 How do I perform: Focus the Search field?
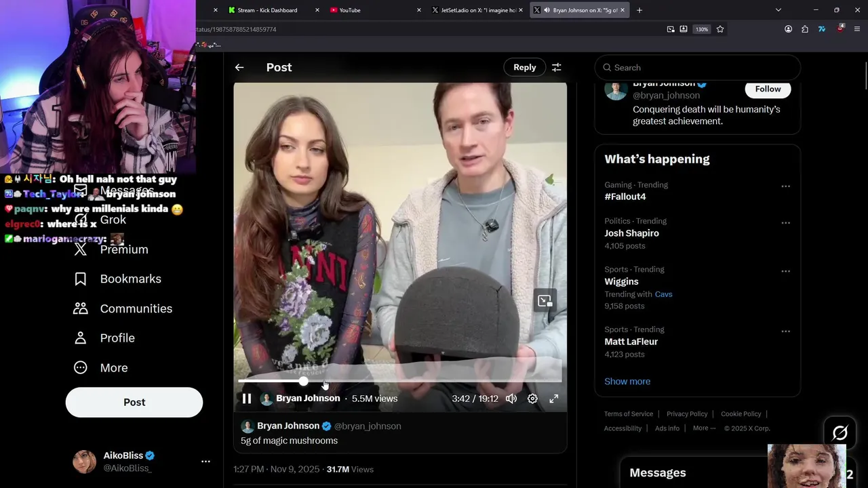click(x=698, y=68)
